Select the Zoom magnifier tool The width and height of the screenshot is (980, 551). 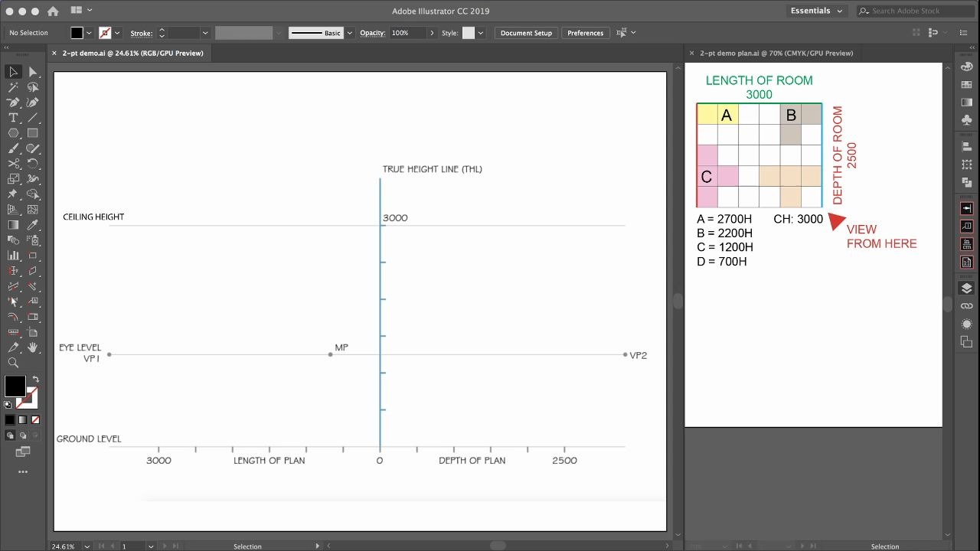[13, 363]
